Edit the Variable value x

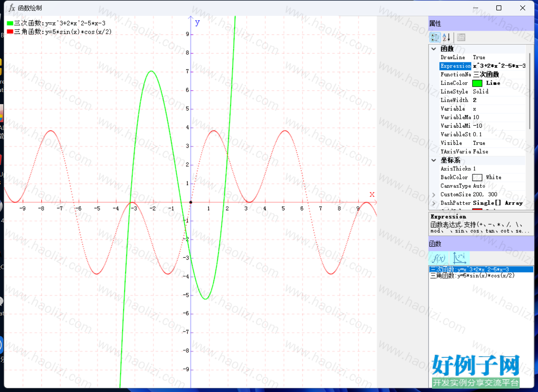pos(499,109)
